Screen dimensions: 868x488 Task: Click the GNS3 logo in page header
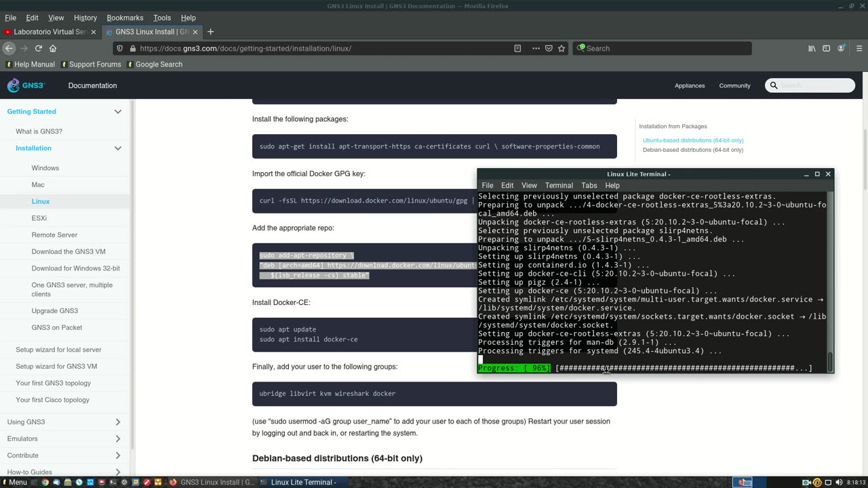pyautogui.click(x=26, y=85)
